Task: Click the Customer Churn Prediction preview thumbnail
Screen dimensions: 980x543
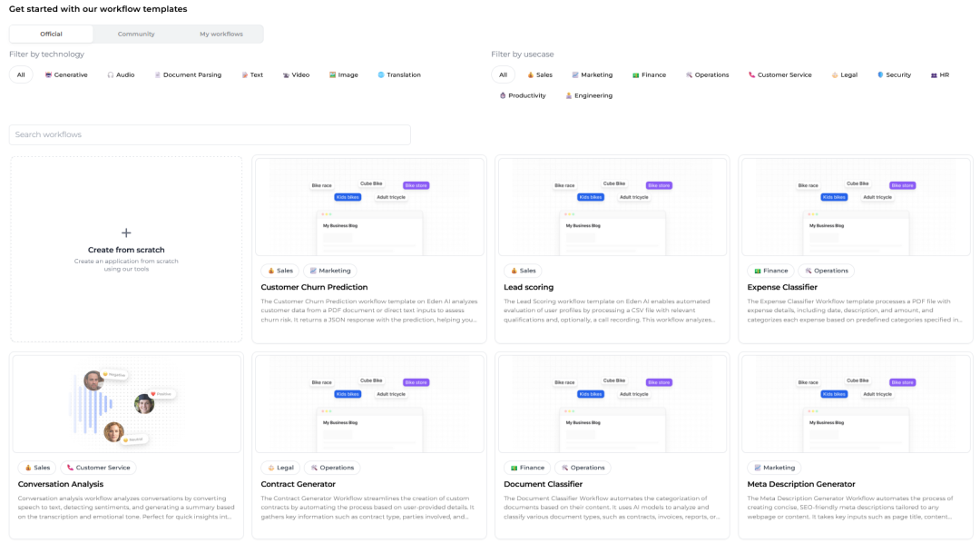Action: point(369,207)
